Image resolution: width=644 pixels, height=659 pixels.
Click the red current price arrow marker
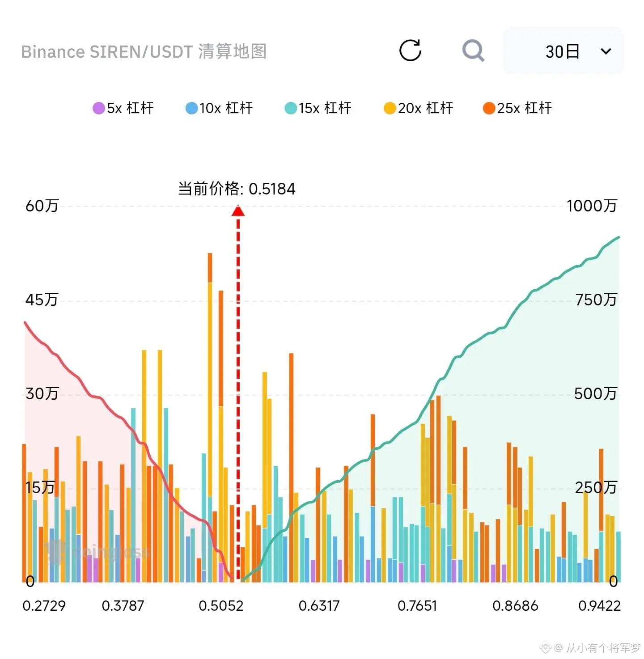click(238, 211)
